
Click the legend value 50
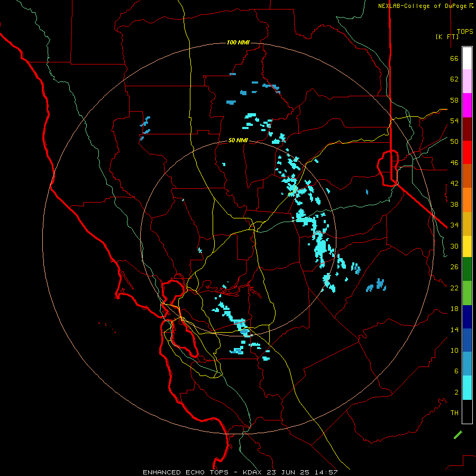454,141
